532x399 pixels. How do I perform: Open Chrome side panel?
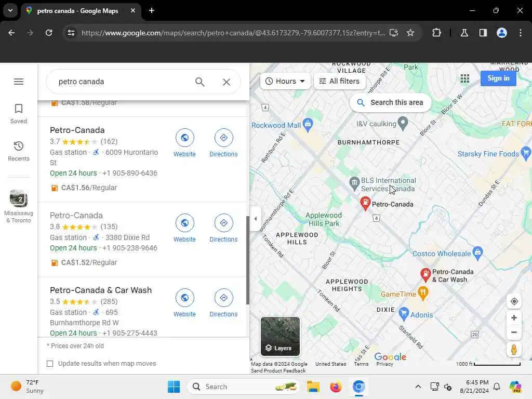[483, 33]
